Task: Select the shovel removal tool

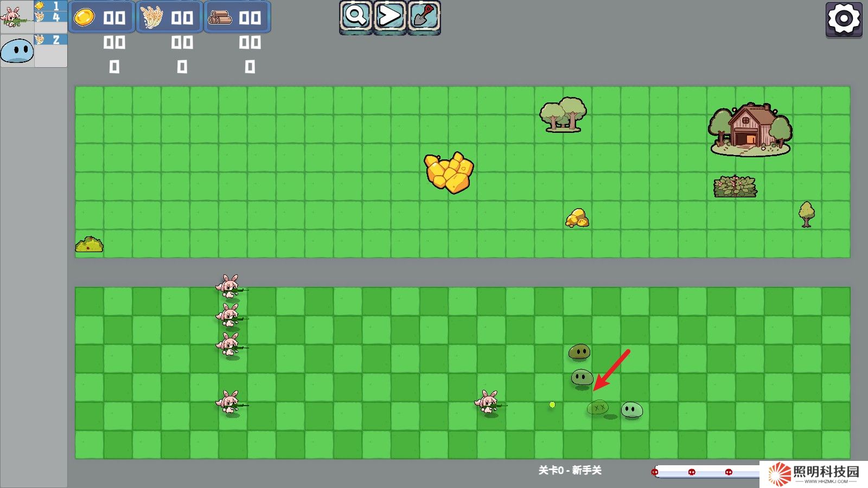Action: coord(424,17)
